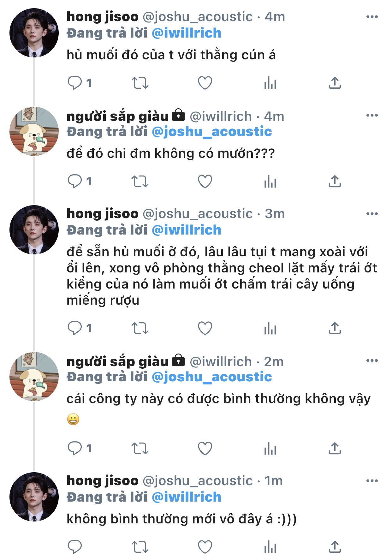This screenshot has width=392, height=560.
Task: View analytics for the 'để đó chi' tweet
Action: 270,182
